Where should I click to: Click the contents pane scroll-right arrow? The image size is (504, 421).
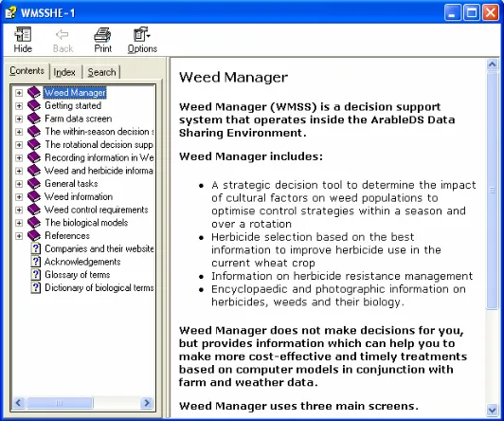147,403
